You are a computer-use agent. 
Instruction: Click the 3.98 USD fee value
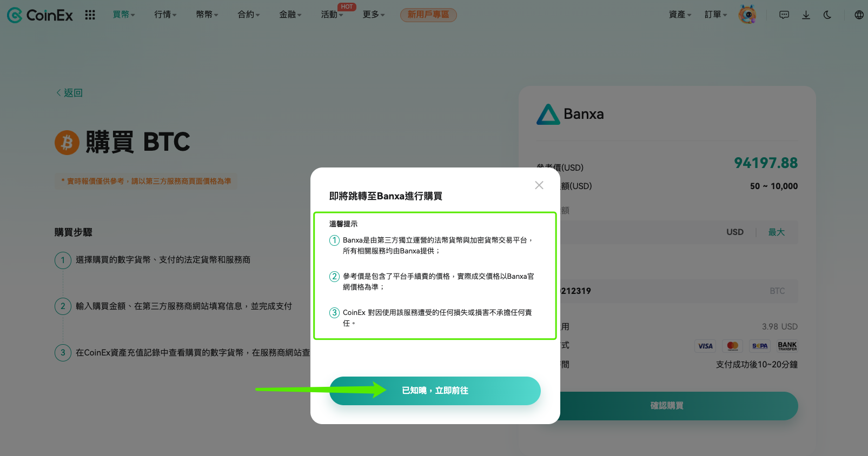tap(780, 327)
